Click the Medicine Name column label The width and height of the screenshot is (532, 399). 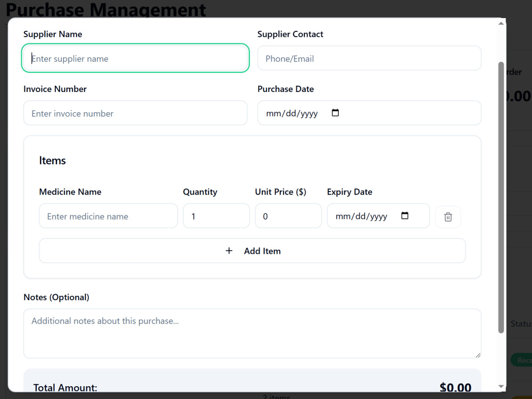tap(70, 192)
